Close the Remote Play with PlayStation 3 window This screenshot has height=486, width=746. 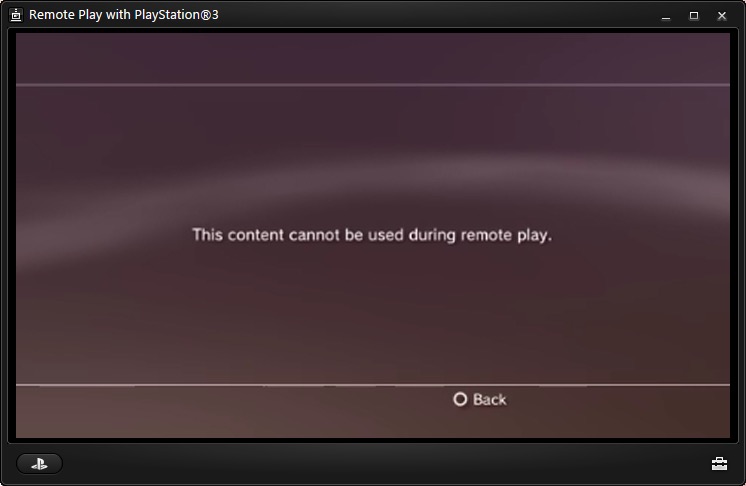(722, 16)
